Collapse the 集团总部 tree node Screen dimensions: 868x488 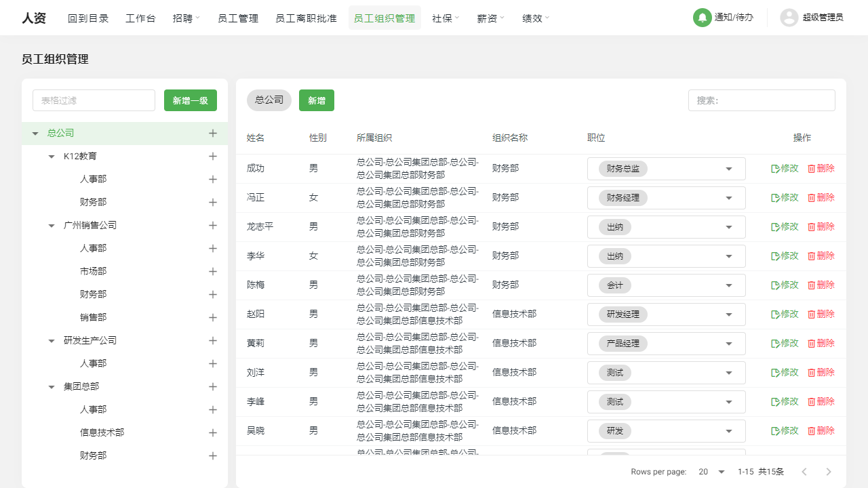click(52, 386)
